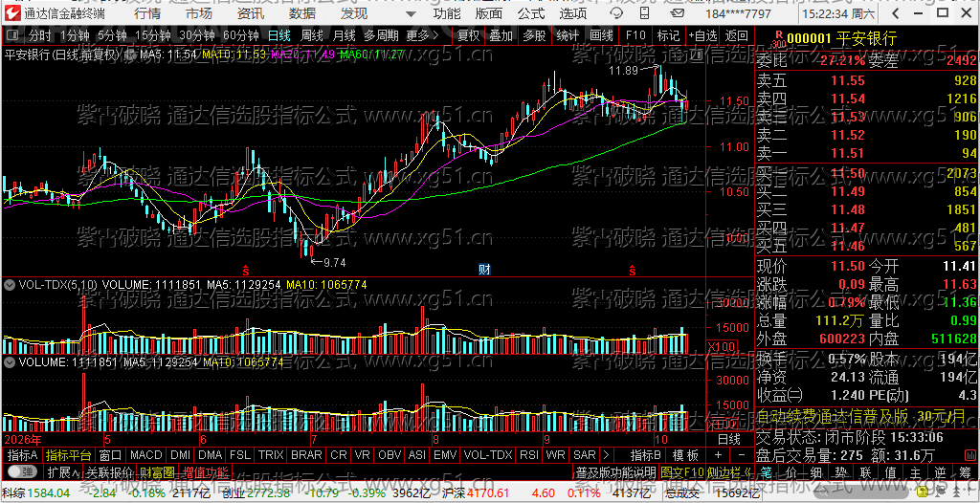Switch to the 分时 chart period

(40, 36)
